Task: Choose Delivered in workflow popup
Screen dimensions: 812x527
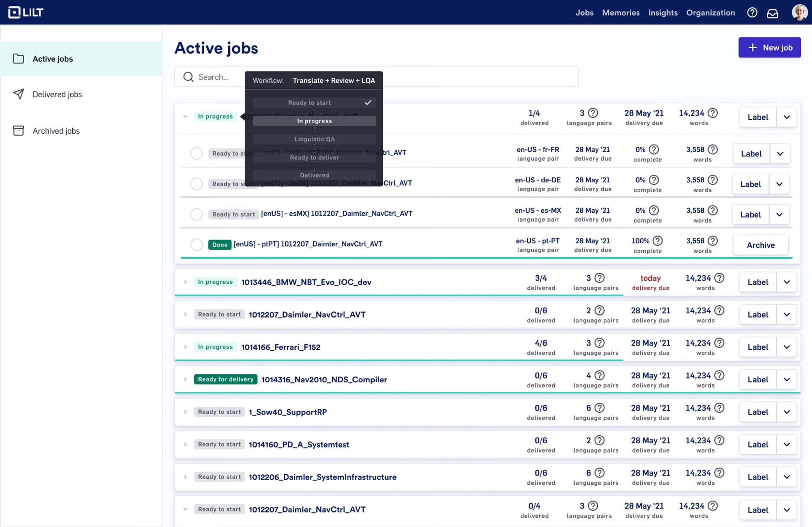Action: [314, 175]
